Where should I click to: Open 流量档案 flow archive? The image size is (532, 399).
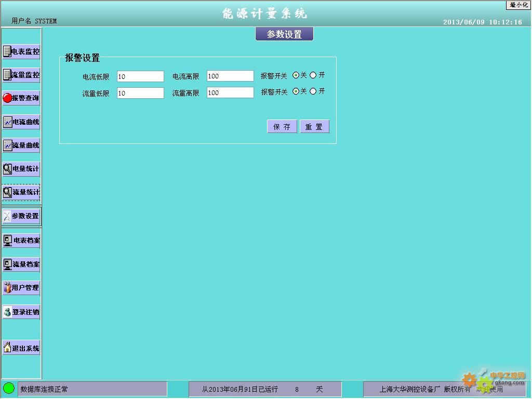[x=21, y=264]
